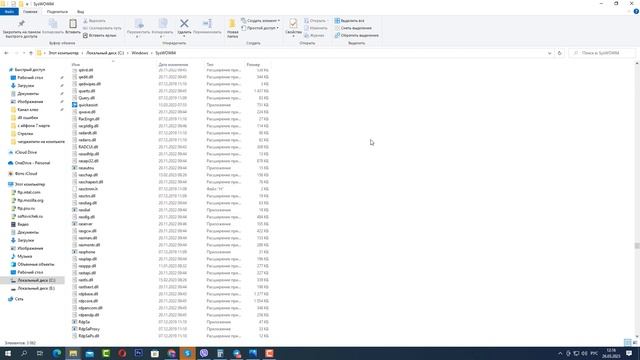Show hidden system tray icons chevron
The image size is (640, 360).
560,353
